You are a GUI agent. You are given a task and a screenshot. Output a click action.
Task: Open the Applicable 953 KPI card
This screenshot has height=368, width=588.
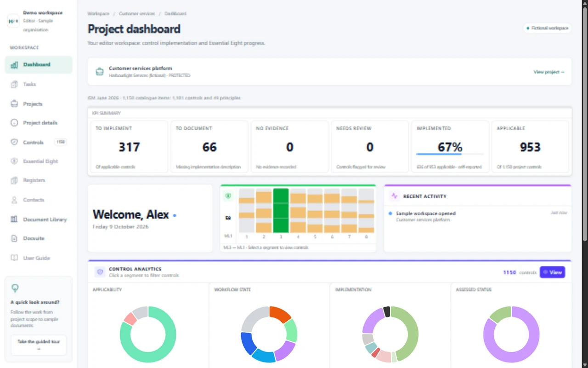click(x=530, y=147)
